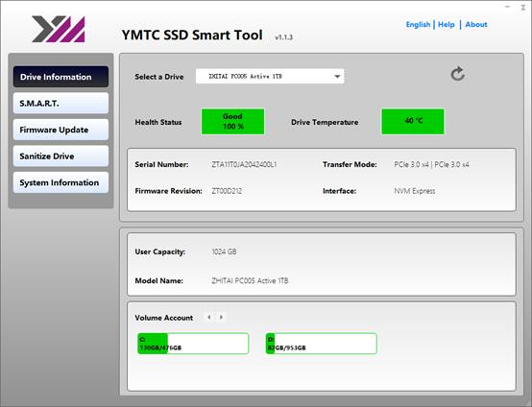Image resolution: width=532 pixels, height=407 pixels.
Task: Switch to the S.M.A.R.T. tab
Action: pyautogui.click(x=60, y=103)
